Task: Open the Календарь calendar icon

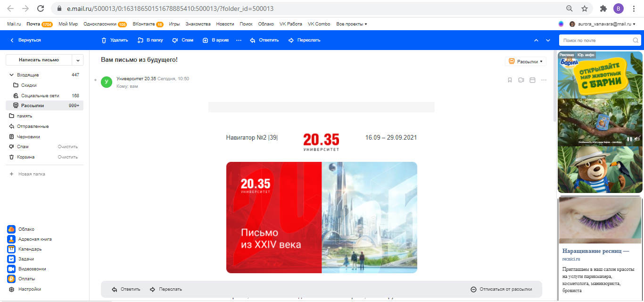Action: click(11, 249)
